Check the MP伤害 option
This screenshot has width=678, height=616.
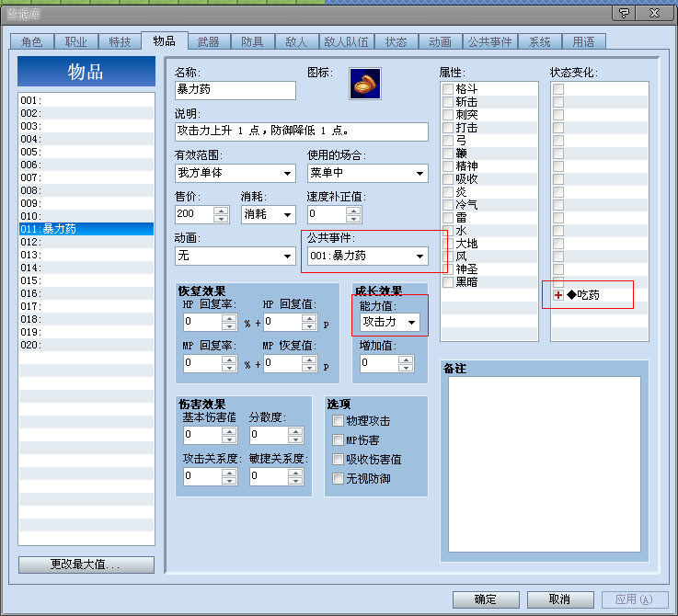[x=338, y=440]
